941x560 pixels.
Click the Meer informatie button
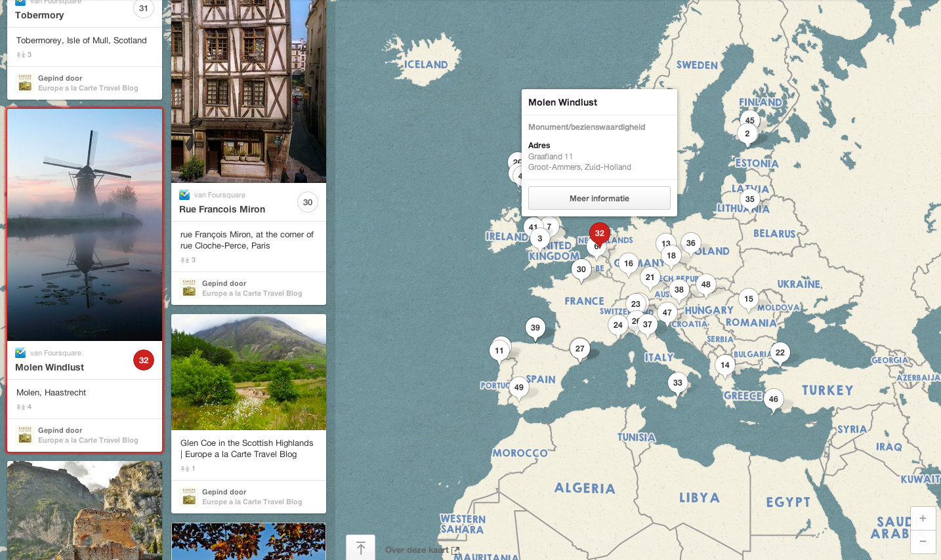click(x=599, y=198)
